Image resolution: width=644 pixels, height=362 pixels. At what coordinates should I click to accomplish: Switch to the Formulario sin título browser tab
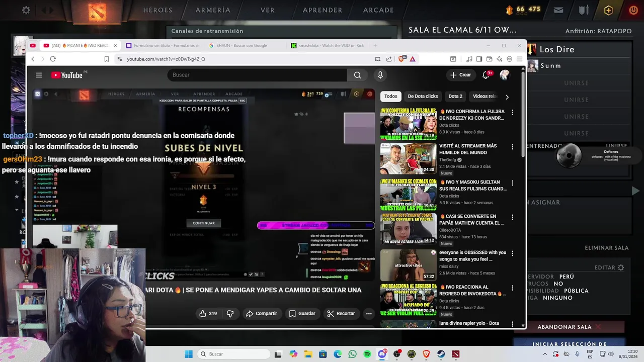(162, 45)
